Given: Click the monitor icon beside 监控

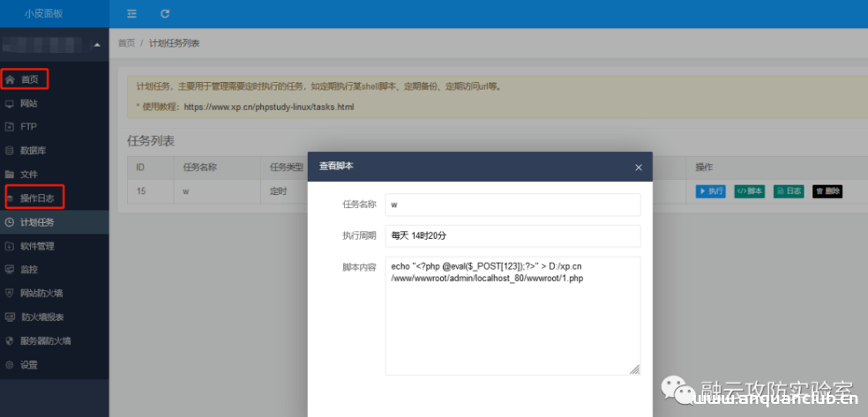Looking at the screenshot, I should point(10,270).
